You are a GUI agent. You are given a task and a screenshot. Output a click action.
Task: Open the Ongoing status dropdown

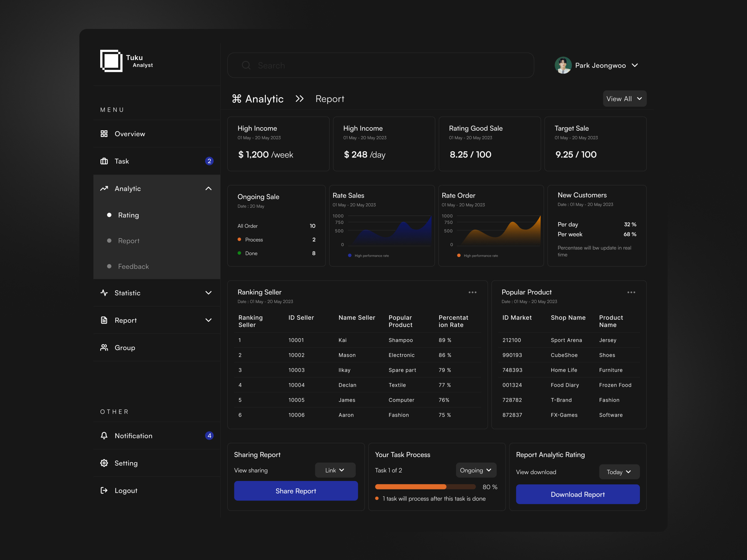476,470
